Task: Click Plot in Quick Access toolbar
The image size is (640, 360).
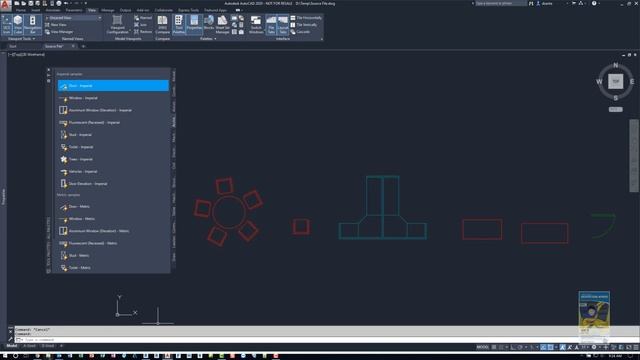Action: [52, 3]
